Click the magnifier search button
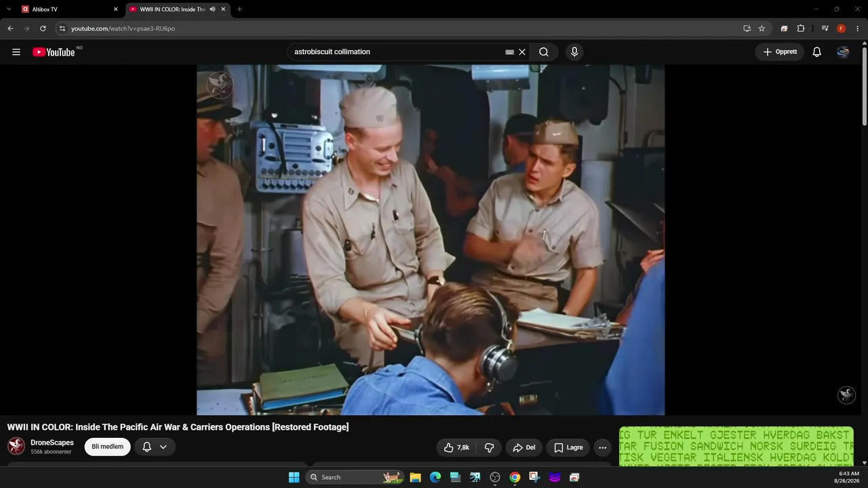 coord(544,52)
